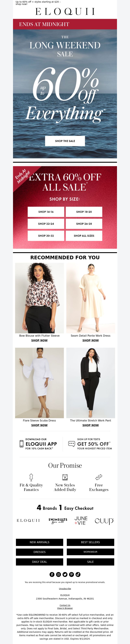This screenshot has height=644, width=130.
Task: Open the Instagram social icon
Action: [x=58, y=574]
